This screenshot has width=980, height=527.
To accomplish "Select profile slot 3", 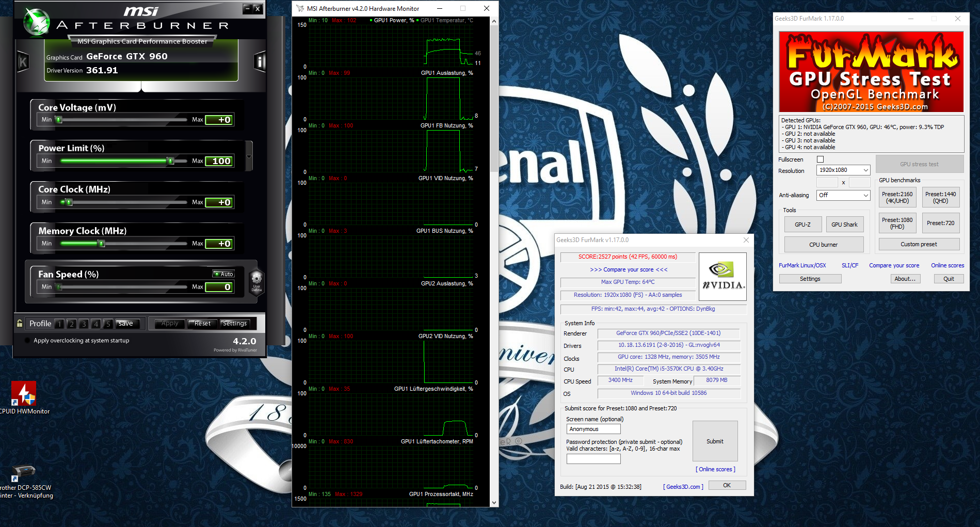I will (x=84, y=324).
